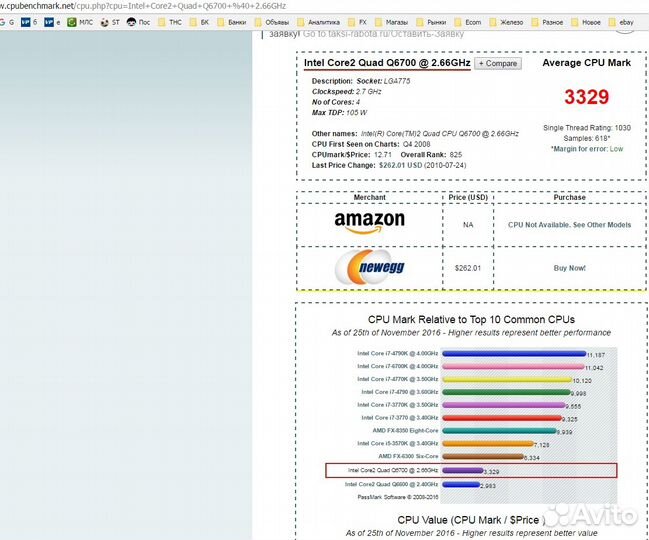This screenshot has height=540, width=649.
Task: Open the VP 'б' bookmark
Action: (x=29, y=22)
